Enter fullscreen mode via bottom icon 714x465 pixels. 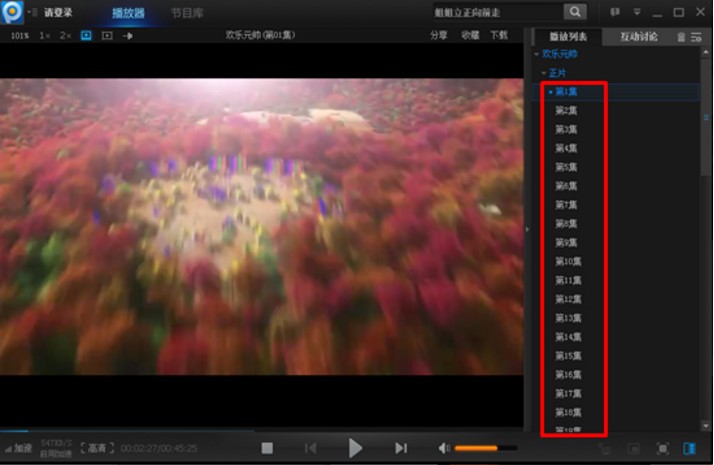[663, 449]
